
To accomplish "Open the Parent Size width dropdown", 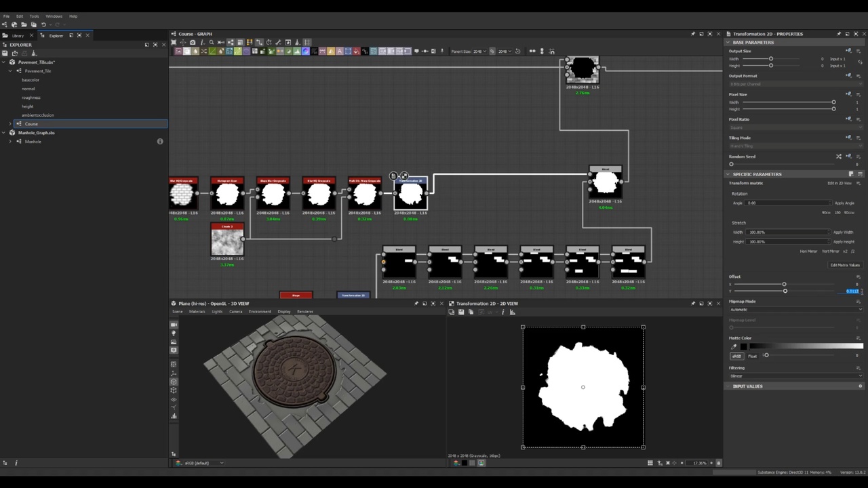I will [x=479, y=51].
